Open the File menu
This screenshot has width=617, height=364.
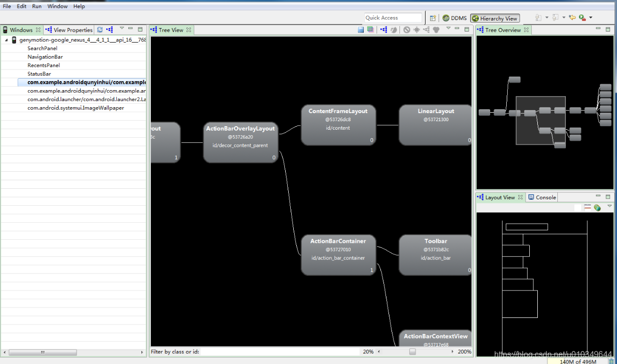pyautogui.click(x=7, y=6)
